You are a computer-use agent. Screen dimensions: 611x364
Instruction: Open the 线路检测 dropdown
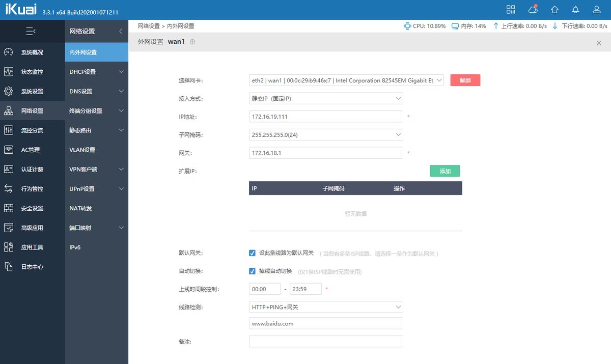pyautogui.click(x=326, y=307)
